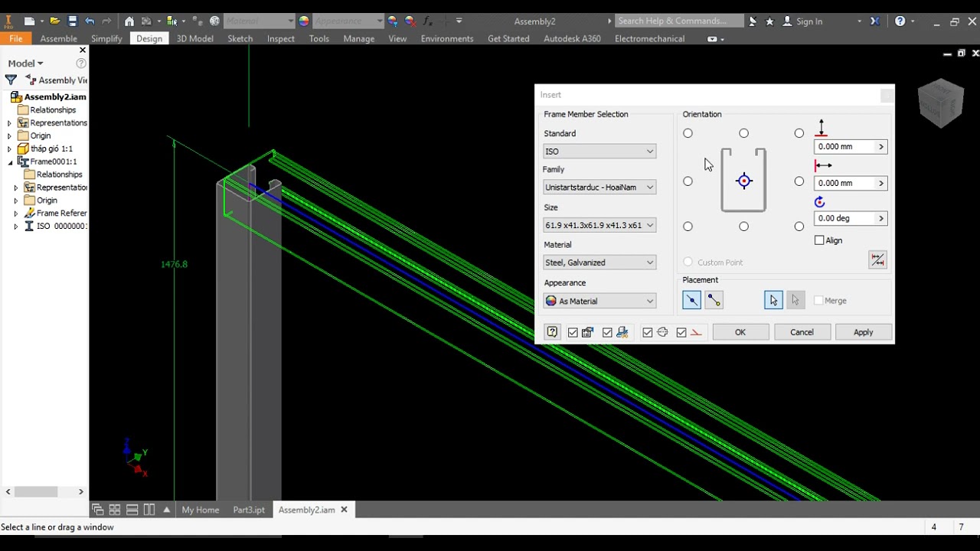Click the arrange windows grid icon in document bar

[x=115, y=510]
